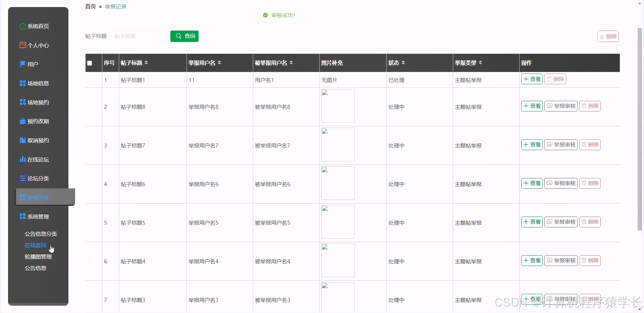This screenshot has height=313, width=644.
Task: Click plus icon in row 1 查看
Action: click(x=526, y=79)
